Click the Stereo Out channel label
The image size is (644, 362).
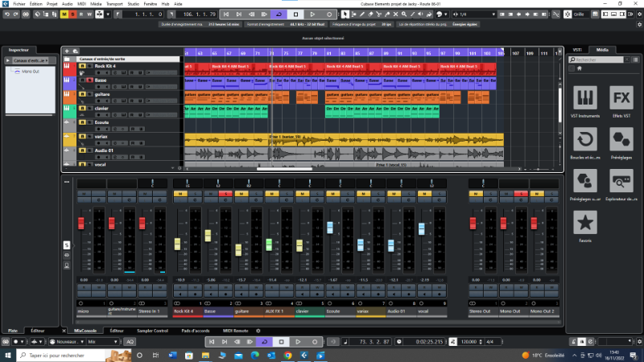(x=484, y=311)
